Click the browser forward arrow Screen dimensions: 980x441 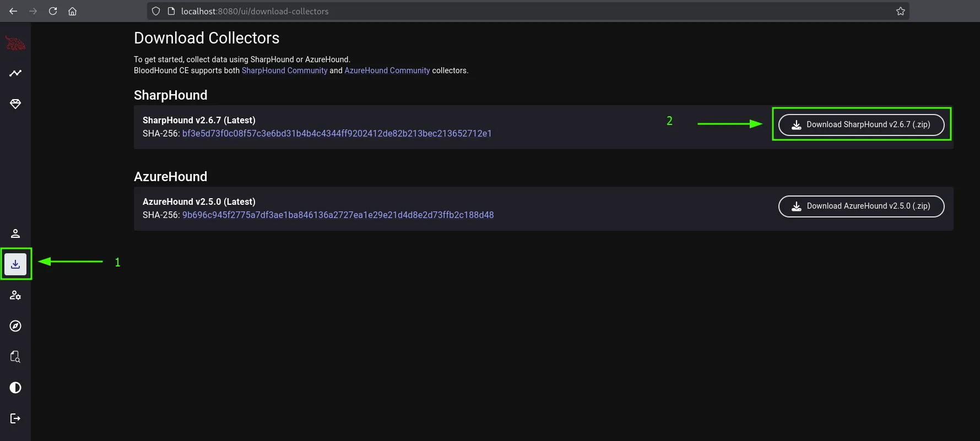[x=33, y=11]
